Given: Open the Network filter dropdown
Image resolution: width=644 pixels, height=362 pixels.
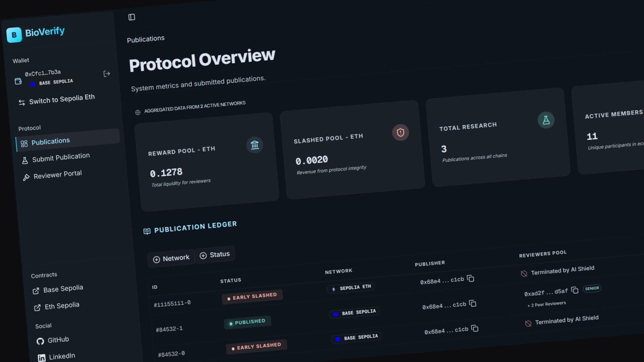Looking at the screenshot, I should pos(171,258).
